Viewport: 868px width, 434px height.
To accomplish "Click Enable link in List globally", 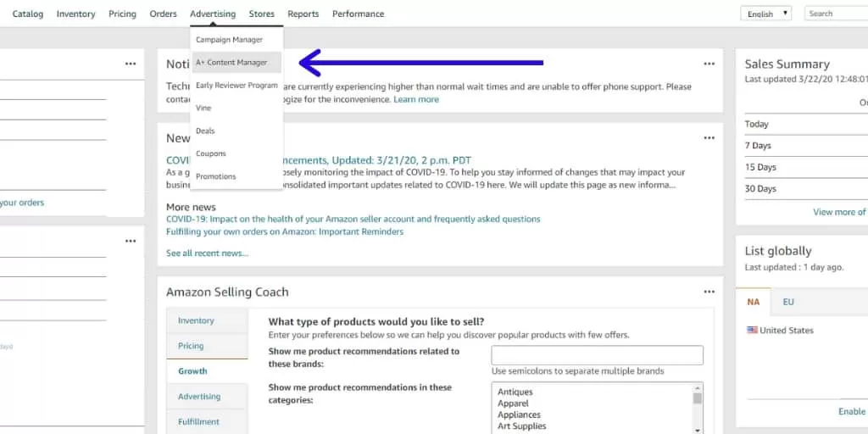I will [x=852, y=411].
